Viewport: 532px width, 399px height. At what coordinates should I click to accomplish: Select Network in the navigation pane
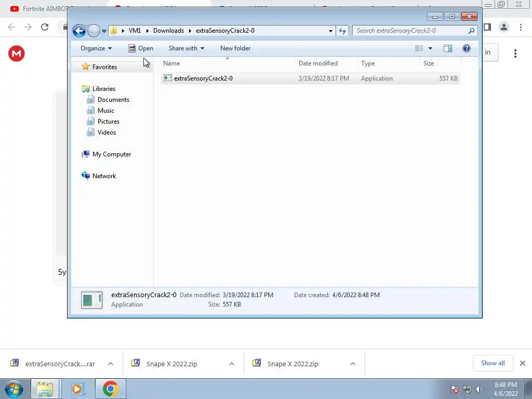pos(99,176)
